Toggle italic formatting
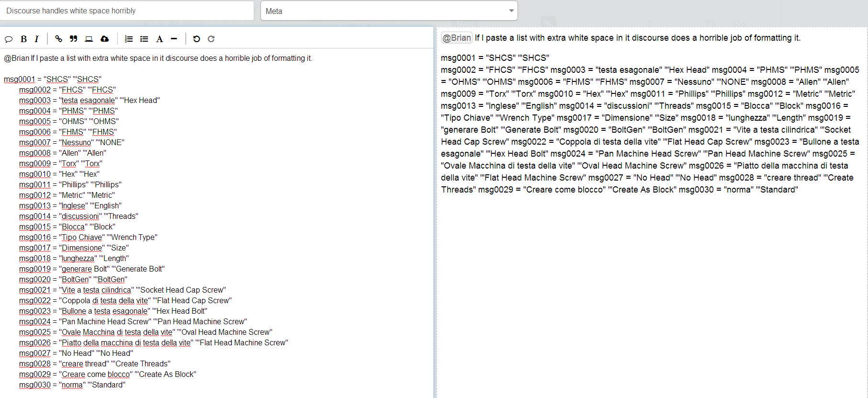868x398 pixels. point(36,39)
